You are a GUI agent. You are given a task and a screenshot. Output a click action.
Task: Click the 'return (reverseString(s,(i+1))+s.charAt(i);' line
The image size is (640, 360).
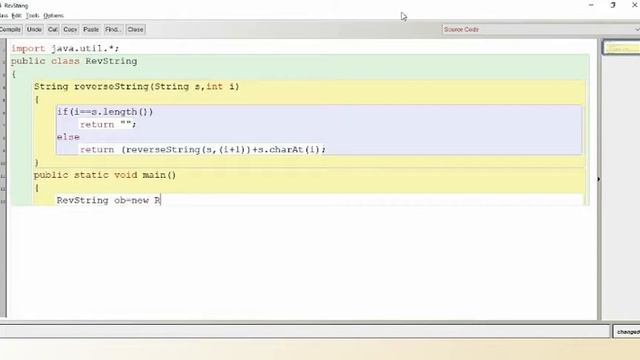(x=203, y=149)
